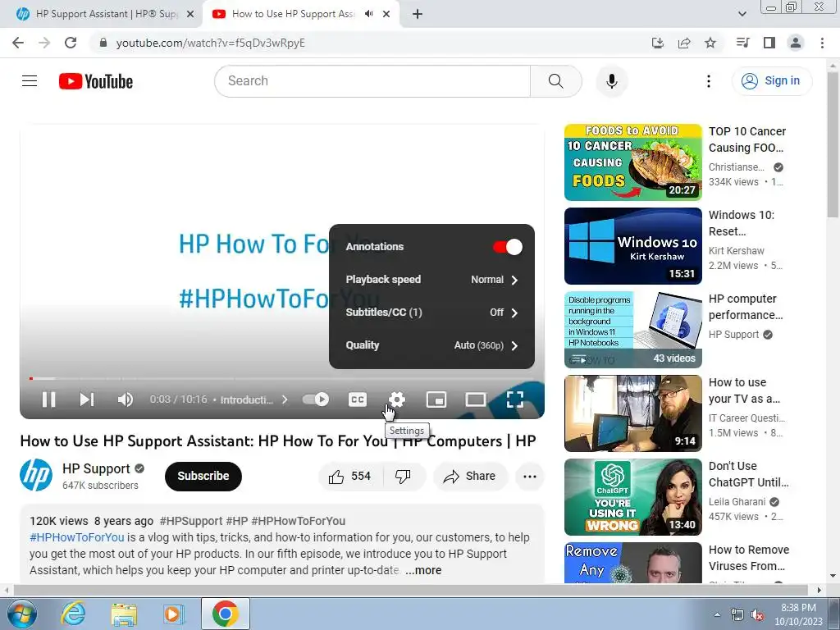This screenshot has width=840, height=630.
Task: Open media controls in Chrome toolbar
Action: coord(742,43)
